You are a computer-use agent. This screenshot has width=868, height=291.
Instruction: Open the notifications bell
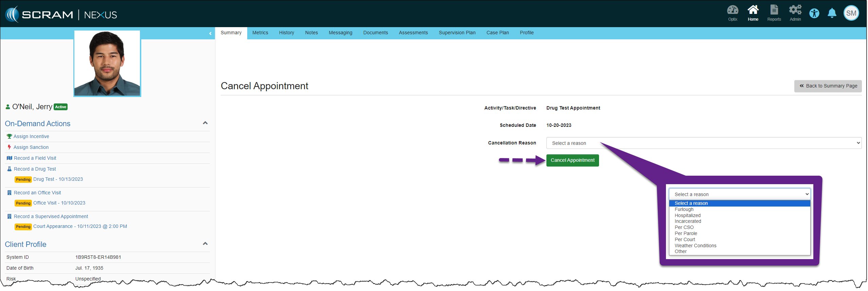pyautogui.click(x=832, y=14)
